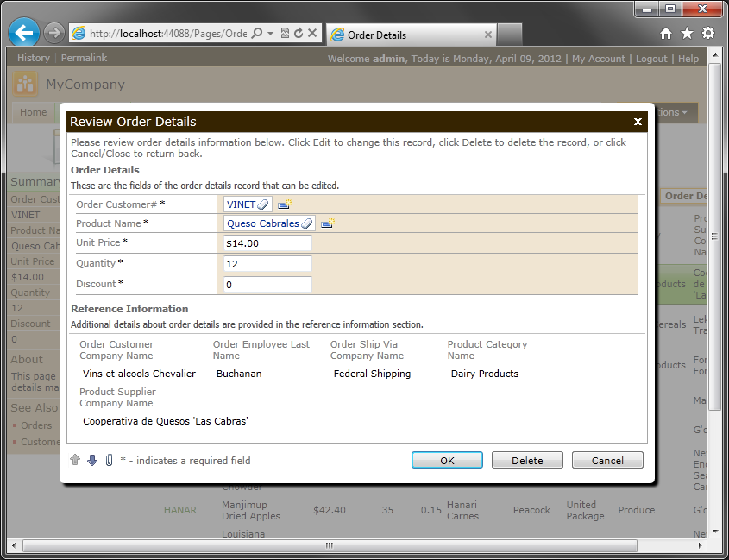The height and width of the screenshot is (560, 729).
Task: Create new product icon beside Queso Cabrales
Action: (x=327, y=223)
